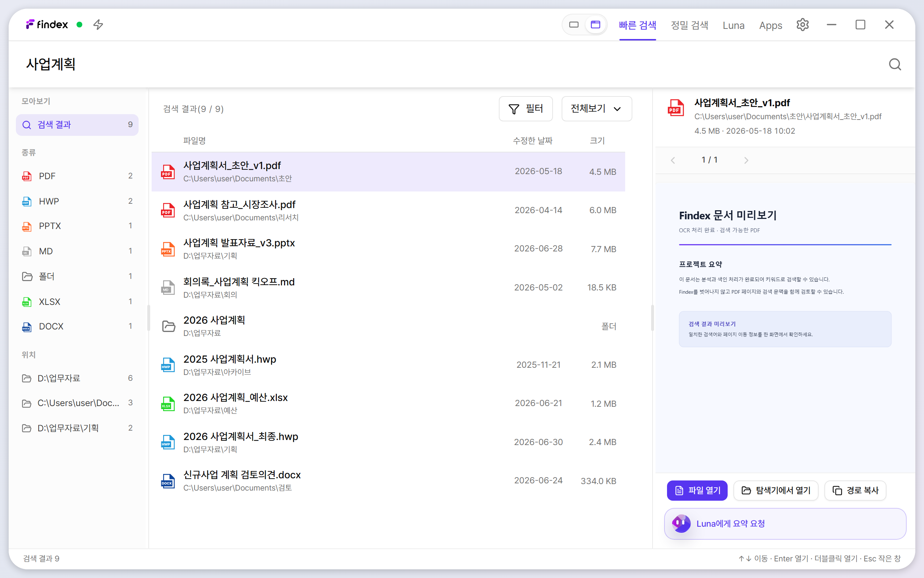Image resolution: width=924 pixels, height=578 pixels.
Task: Click the sidebar HWP type icon
Action: (x=27, y=201)
